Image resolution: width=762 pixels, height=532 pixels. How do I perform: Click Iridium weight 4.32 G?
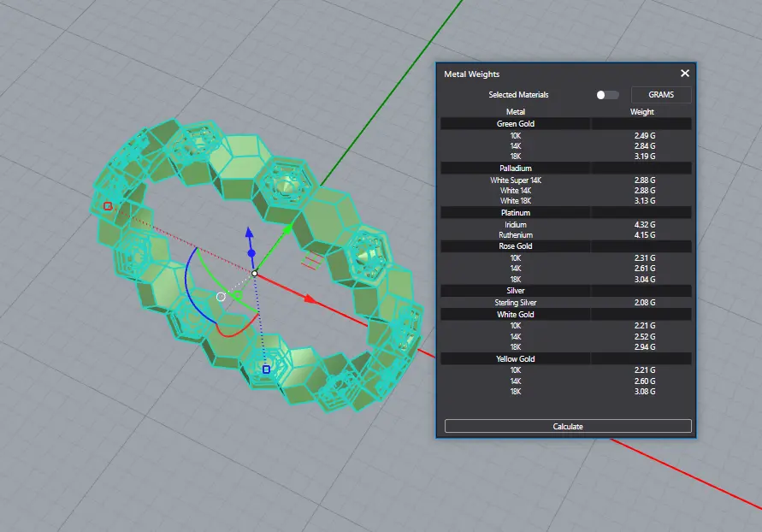[644, 225]
